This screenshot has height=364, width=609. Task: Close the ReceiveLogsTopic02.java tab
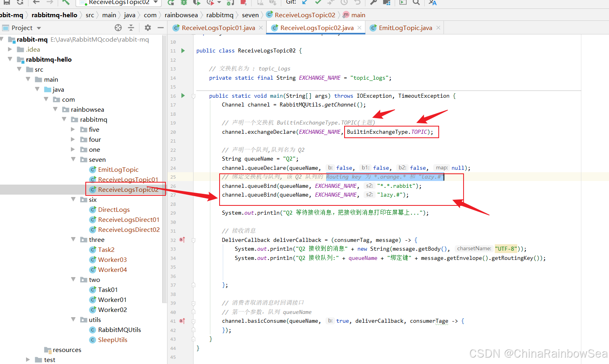tap(359, 28)
